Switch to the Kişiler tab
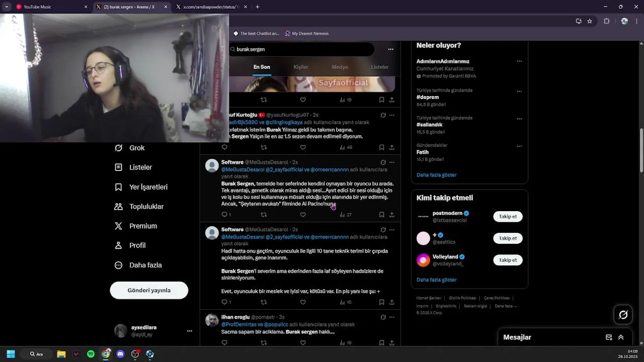 pyautogui.click(x=301, y=67)
